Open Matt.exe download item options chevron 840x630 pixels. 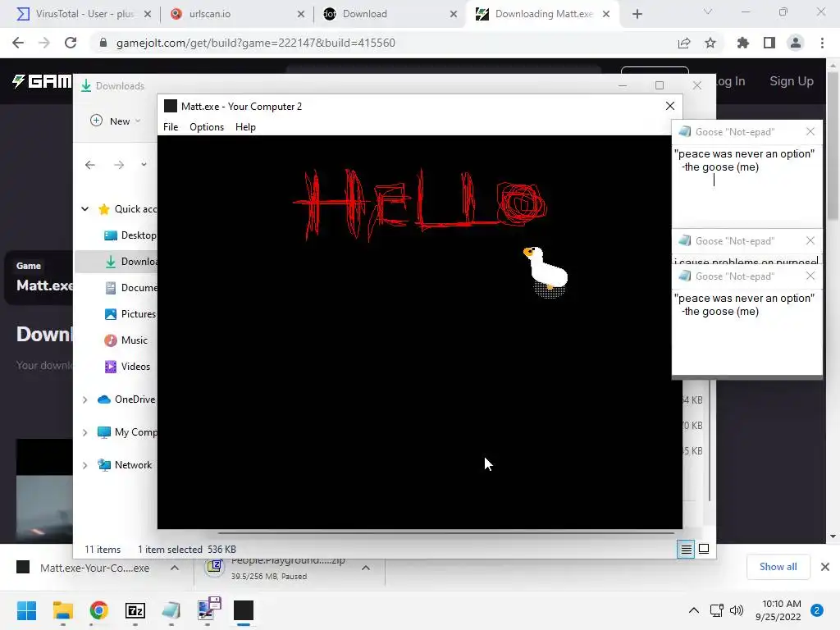click(175, 568)
